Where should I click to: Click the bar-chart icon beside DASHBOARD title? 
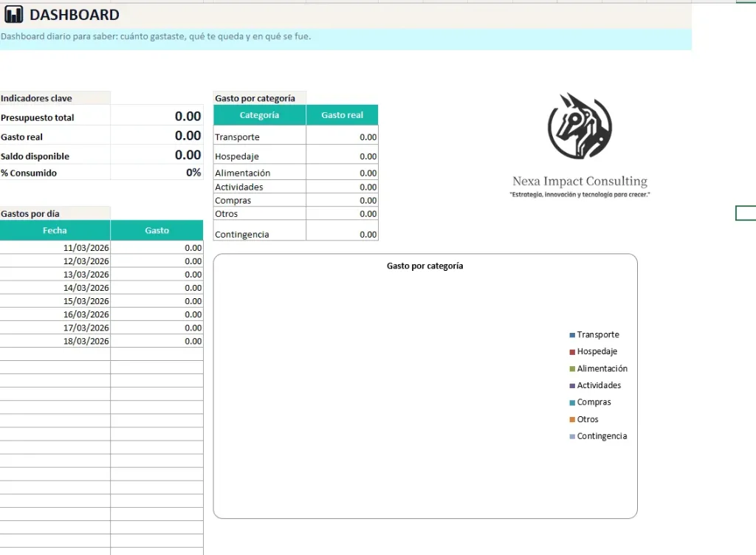click(x=13, y=14)
